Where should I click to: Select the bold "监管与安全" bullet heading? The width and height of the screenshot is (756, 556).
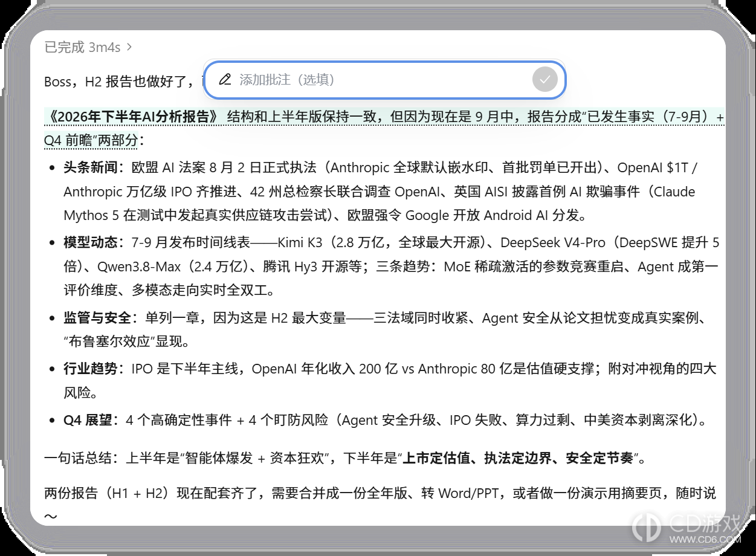tap(97, 318)
